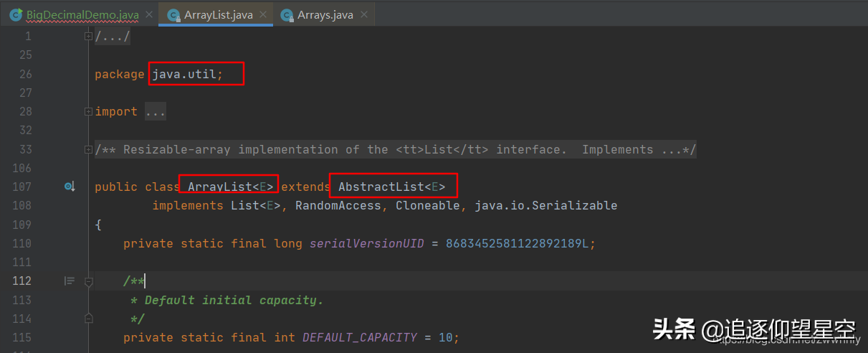Image resolution: width=868 pixels, height=353 pixels.
Task: Collapse the doc comment starting on line 112
Action: coord(88,281)
